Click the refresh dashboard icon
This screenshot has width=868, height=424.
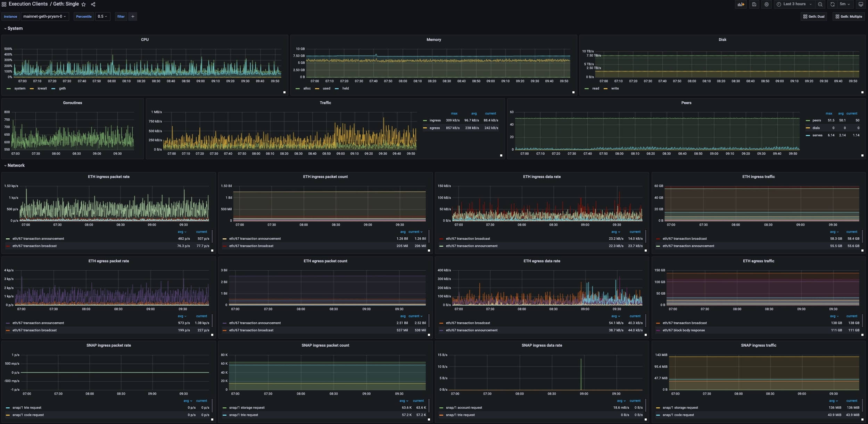pyautogui.click(x=832, y=5)
